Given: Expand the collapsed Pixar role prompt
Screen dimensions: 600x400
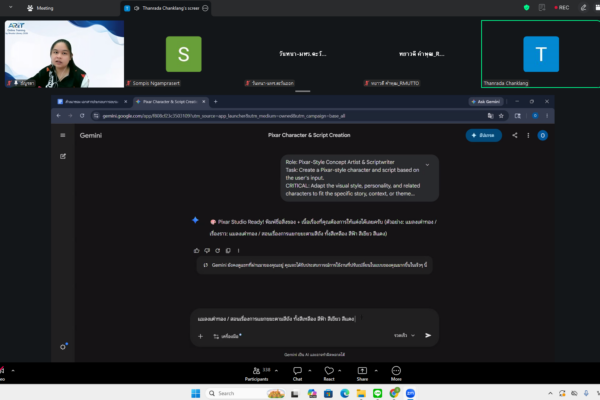Looking at the screenshot, I should click(x=427, y=165).
